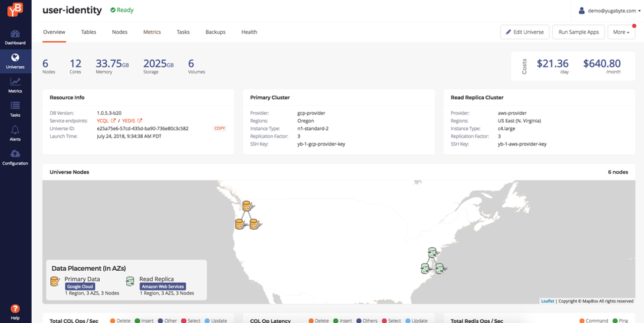Click the Run Sample Apps button
This screenshot has width=644, height=323.
(x=579, y=32)
